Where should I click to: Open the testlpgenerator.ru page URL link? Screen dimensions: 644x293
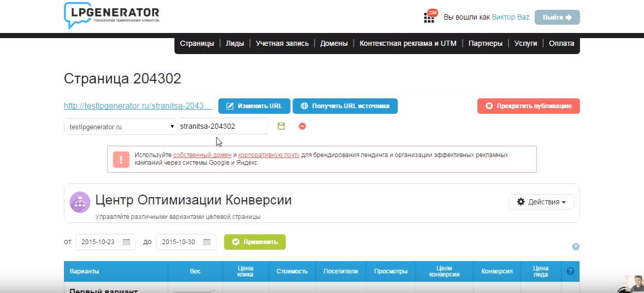pyautogui.click(x=138, y=106)
